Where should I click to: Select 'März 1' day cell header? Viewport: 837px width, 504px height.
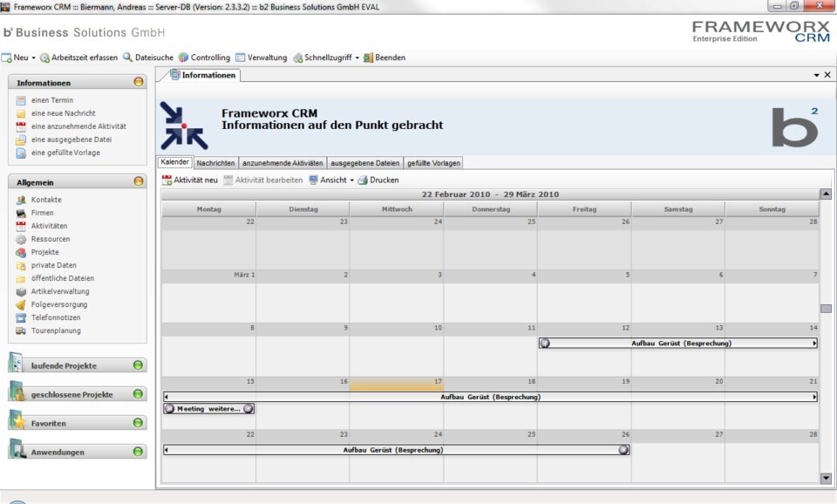pos(208,275)
